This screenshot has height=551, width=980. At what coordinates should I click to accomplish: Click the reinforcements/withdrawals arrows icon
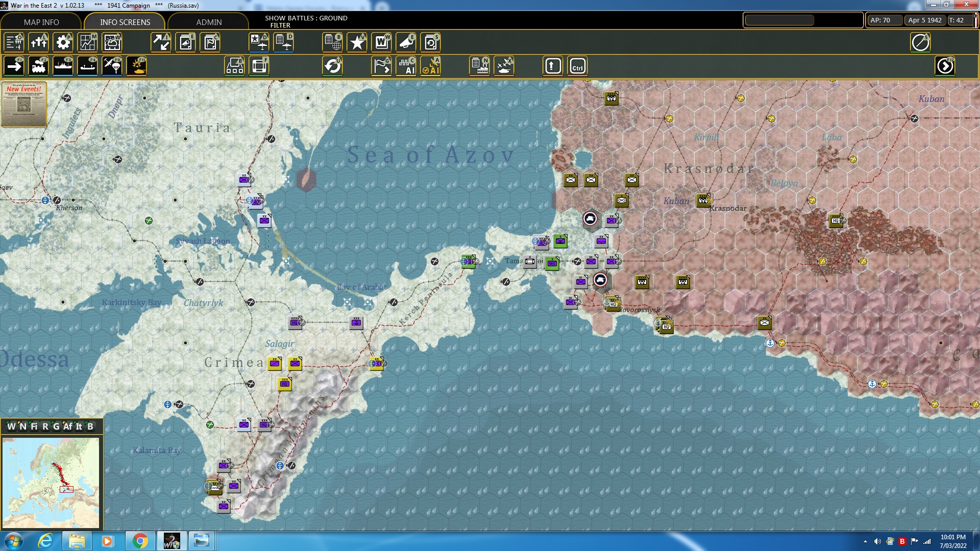click(x=161, y=42)
